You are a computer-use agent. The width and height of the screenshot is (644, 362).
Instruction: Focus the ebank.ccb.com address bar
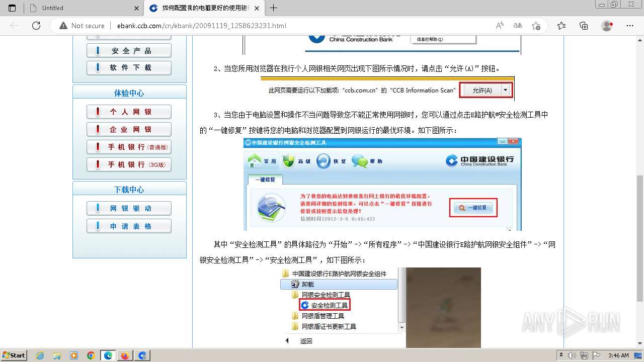(x=302, y=26)
